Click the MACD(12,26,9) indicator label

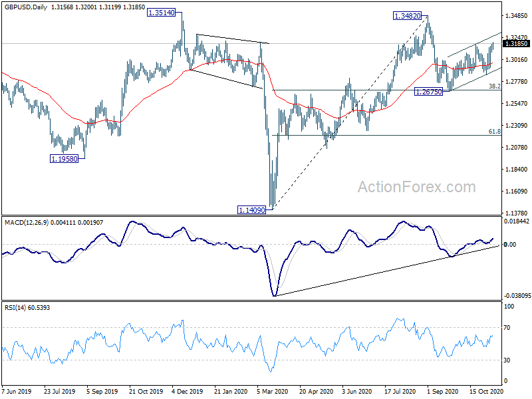click(x=27, y=223)
